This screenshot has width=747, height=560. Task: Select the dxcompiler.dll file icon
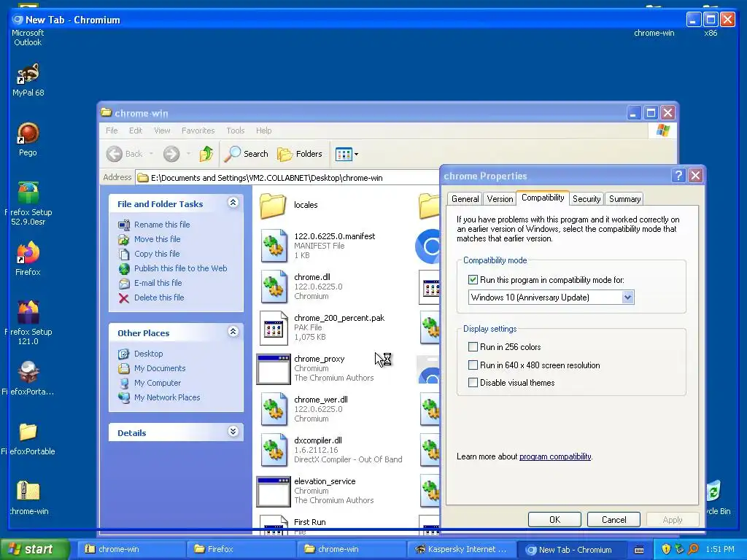click(274, 450)
